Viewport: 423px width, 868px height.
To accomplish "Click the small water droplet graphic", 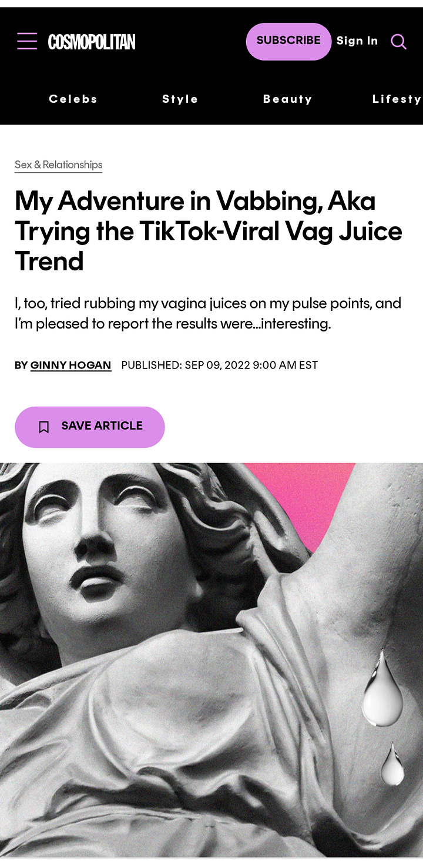I will [x=392, y=764].
